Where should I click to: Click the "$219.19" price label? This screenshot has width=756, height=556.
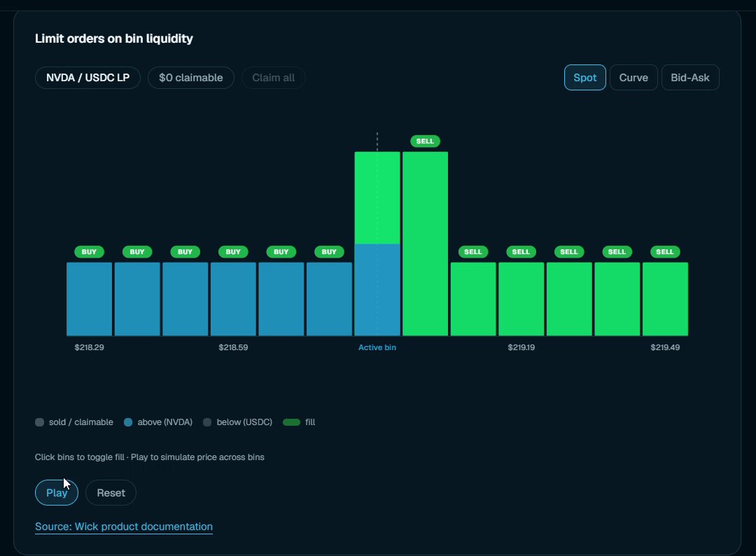pyautogui.click(x=521, y=347)
